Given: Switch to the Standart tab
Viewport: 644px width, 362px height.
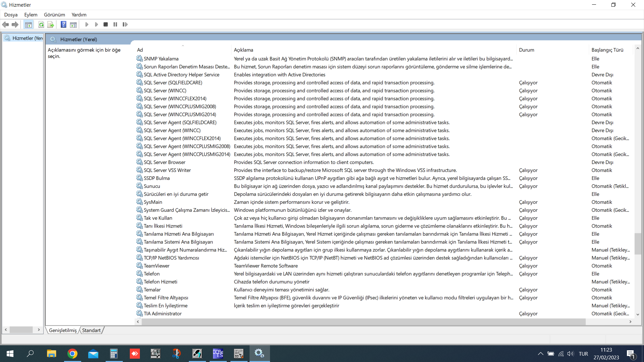Looking at the screenshot, I should pyautogui.click(x=91, y=330).
